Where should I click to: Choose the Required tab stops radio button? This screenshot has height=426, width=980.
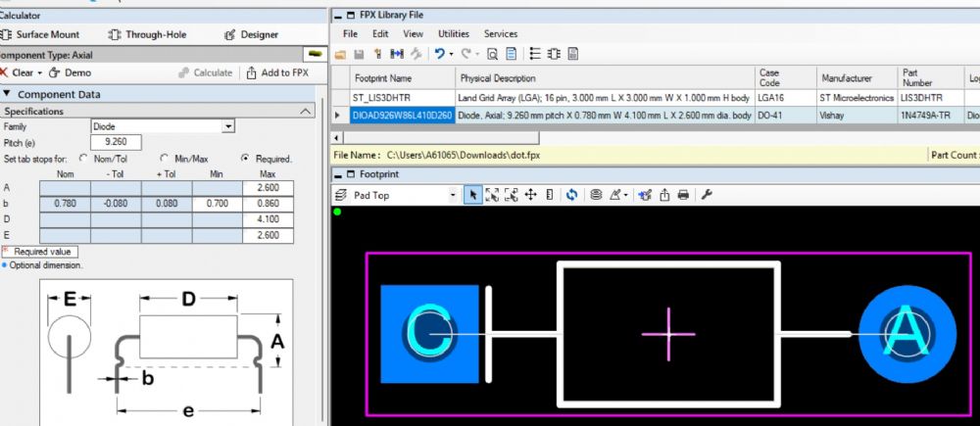coord(244,158)
